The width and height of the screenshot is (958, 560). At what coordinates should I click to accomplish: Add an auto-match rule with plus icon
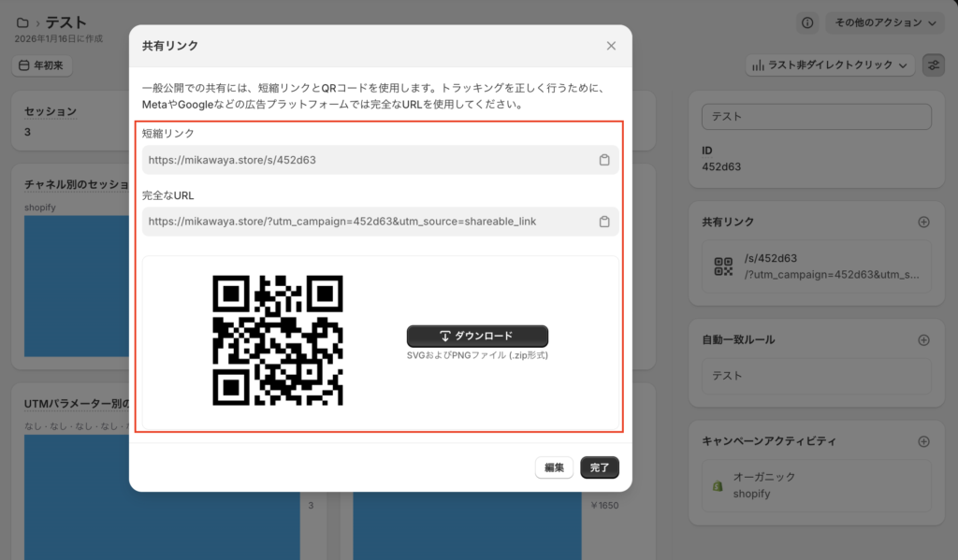[923, 339]
